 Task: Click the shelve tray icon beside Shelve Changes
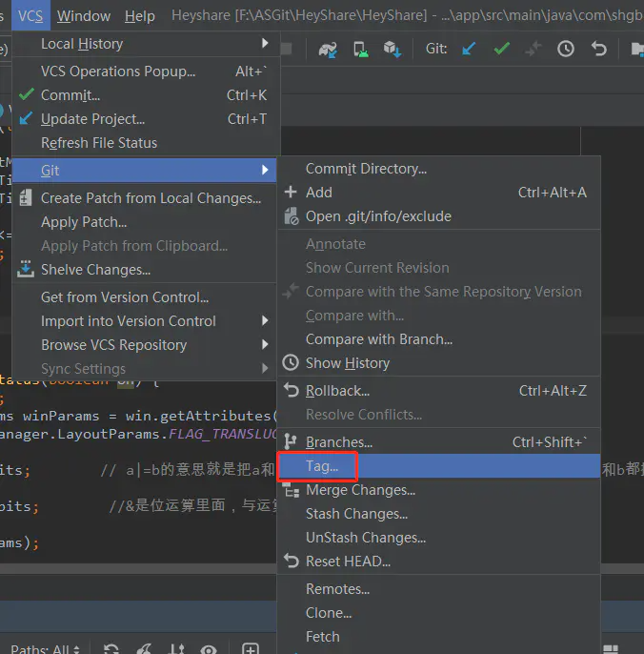click(x=26, y=269)
